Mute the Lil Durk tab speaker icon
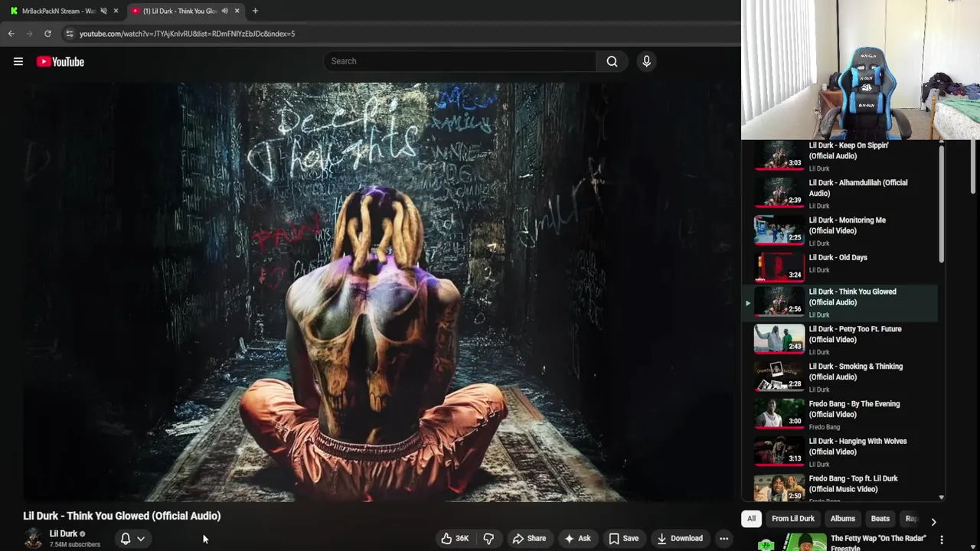The height and width of the screenshot is (551, 980). coord(224,11)
